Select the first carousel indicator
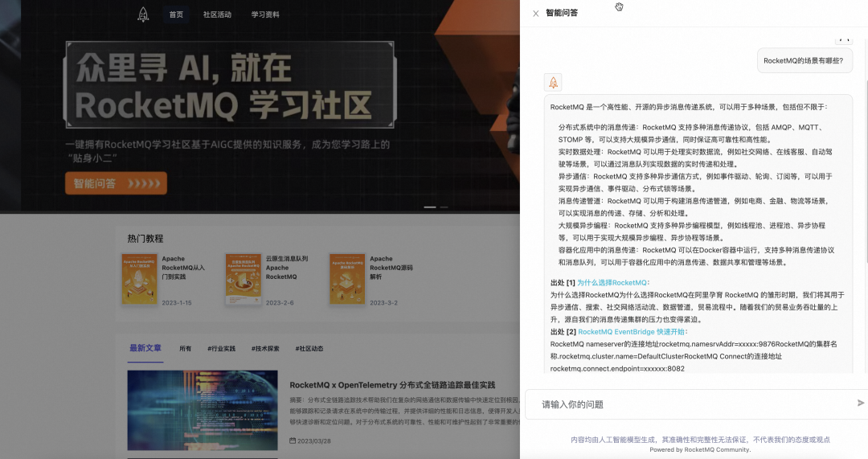The image size is (868, 459). point(430,207)
